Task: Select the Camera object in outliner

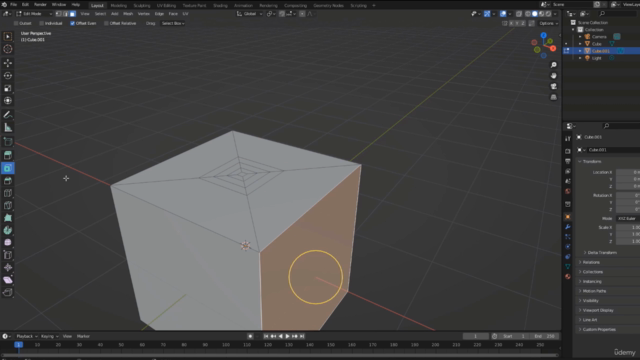Action: coord(599,37)
